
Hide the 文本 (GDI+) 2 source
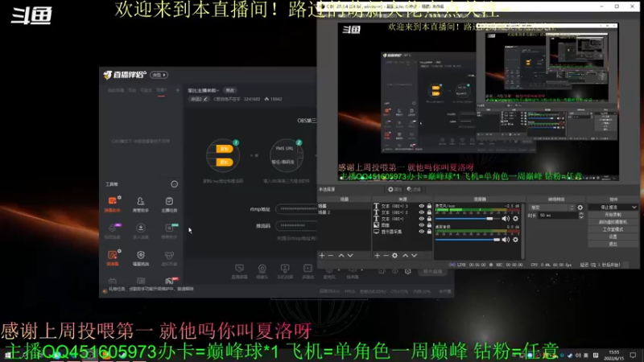click(421, 212)
